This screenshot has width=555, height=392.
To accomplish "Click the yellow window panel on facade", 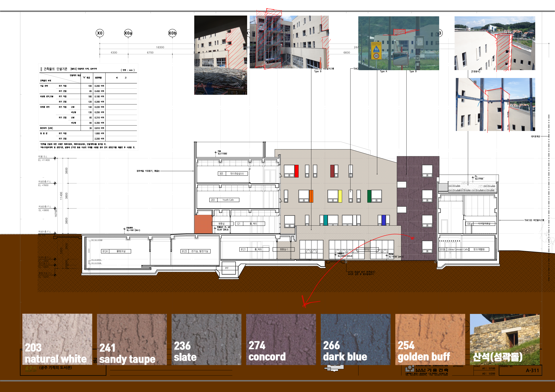I will point(340,196).
